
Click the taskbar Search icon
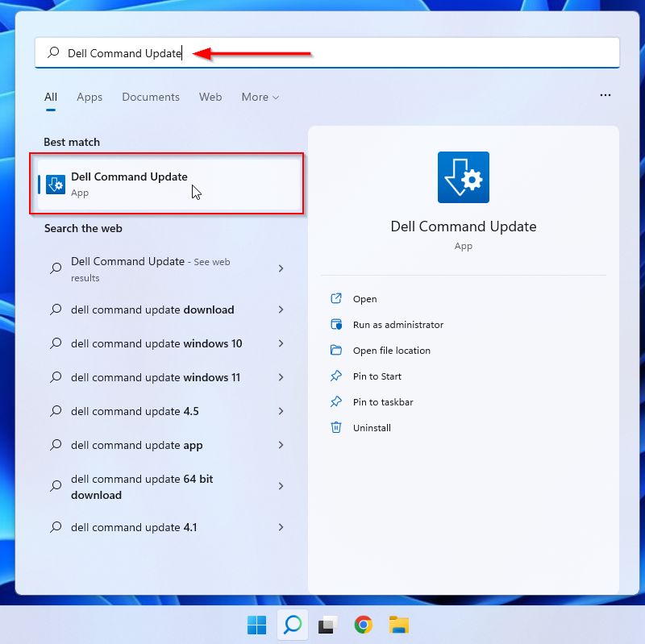[293, 625]
